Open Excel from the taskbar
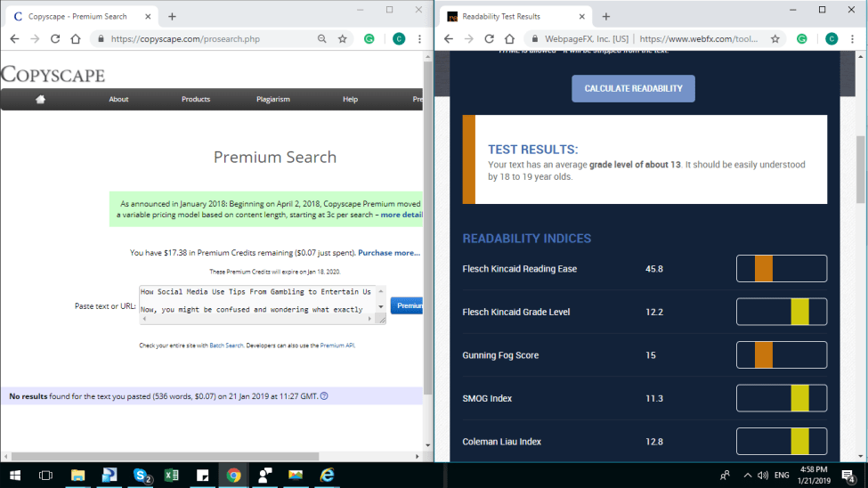Screen dimensions: 868x488 point(172,476)
